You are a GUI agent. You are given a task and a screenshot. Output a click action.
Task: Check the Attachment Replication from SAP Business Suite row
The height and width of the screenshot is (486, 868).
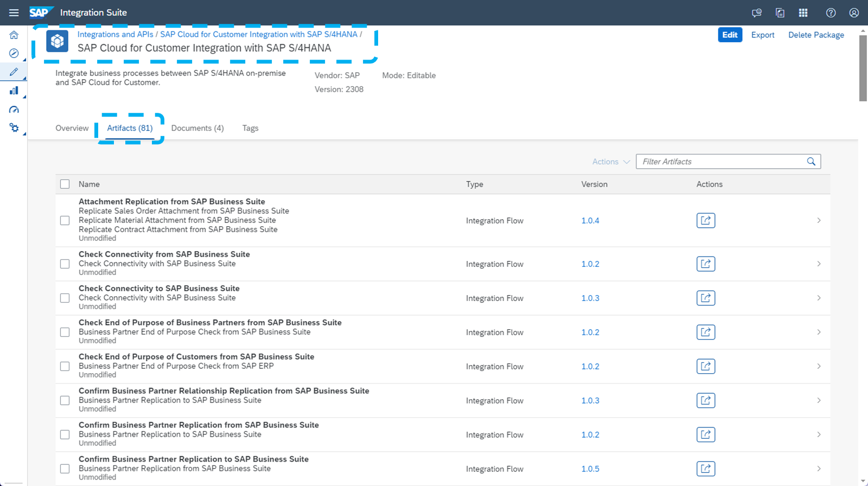point(65,221)
